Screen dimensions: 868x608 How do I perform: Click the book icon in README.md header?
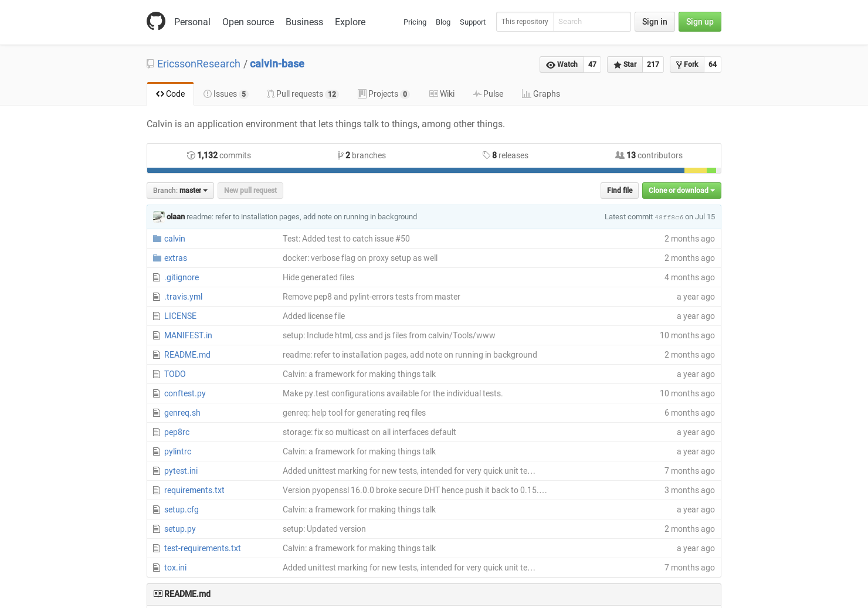click(x=158, y=594)
